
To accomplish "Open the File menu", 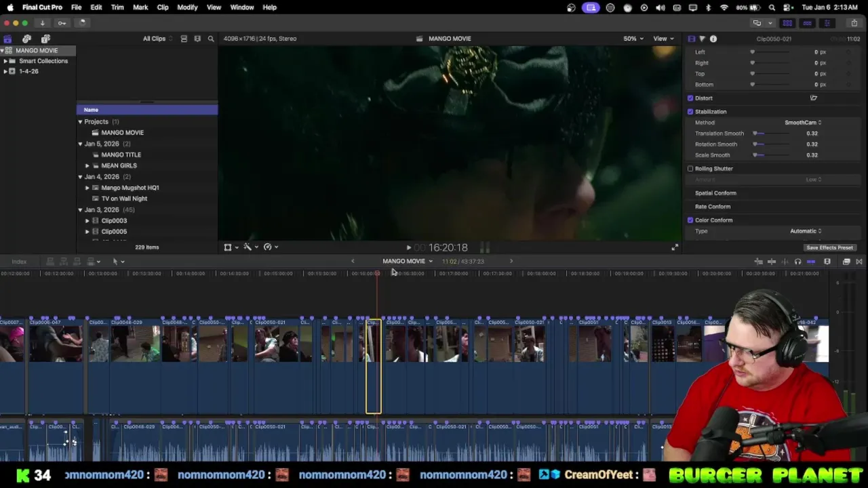I will point(76,7).
